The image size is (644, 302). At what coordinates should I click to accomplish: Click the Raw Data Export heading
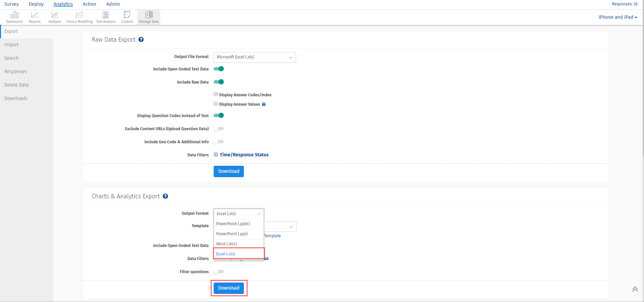pos(114,40)
